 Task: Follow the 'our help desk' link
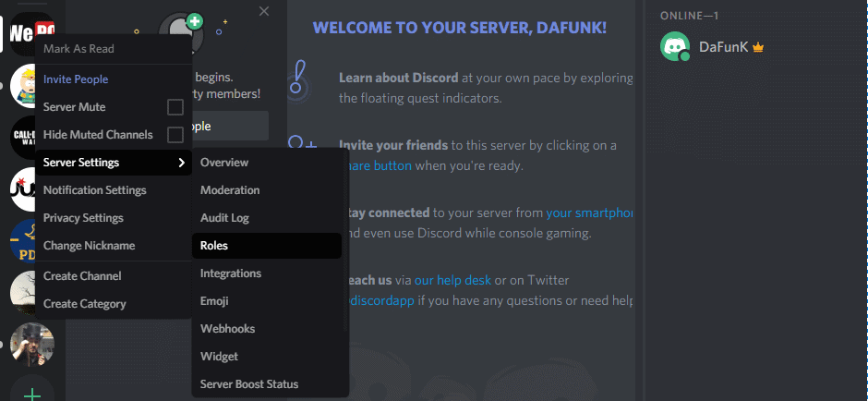(452, 280)
